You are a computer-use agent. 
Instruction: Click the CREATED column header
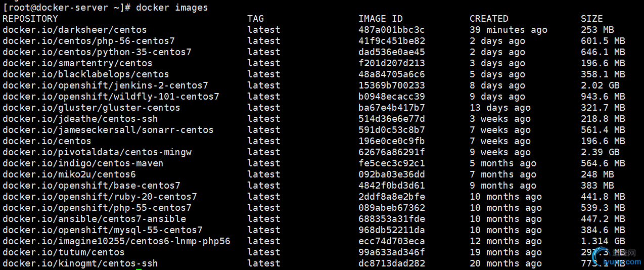489,19
